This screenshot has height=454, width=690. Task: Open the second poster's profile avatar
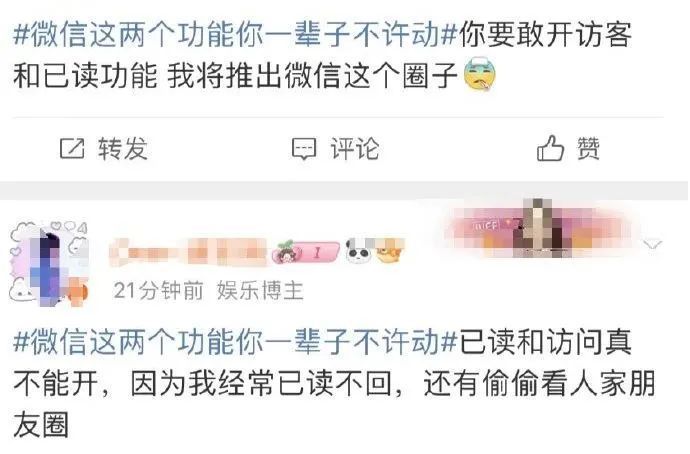coord(49,263)
